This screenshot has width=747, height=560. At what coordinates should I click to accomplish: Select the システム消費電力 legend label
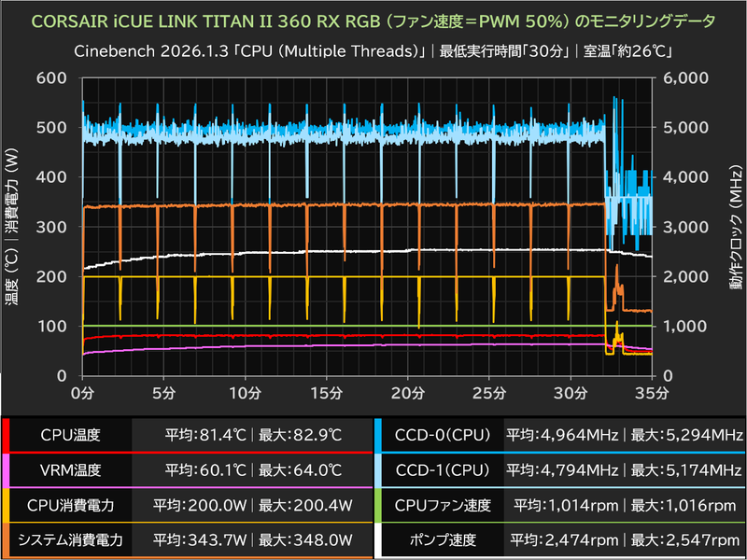[x=71, y=540]
